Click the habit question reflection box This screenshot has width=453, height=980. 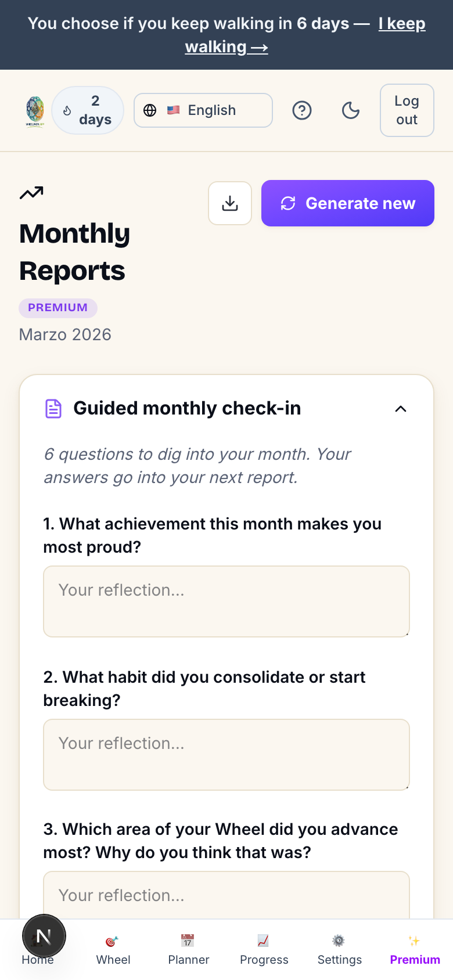pos(227,755)
